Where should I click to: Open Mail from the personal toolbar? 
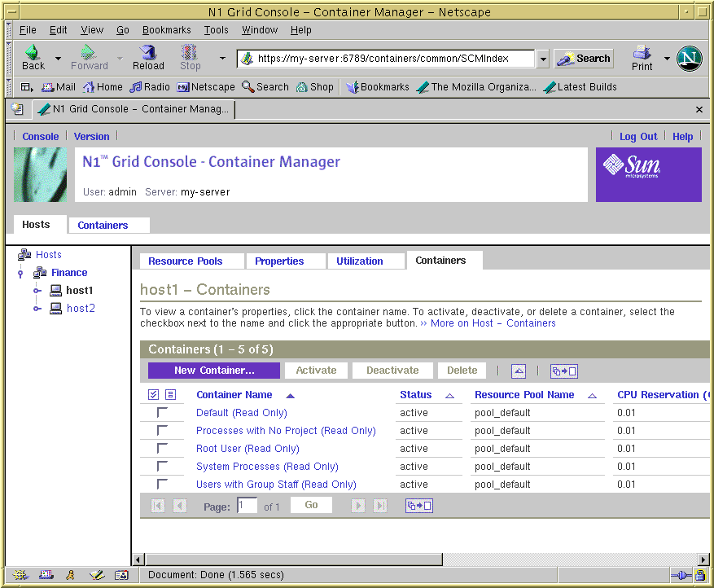point(59,87)
